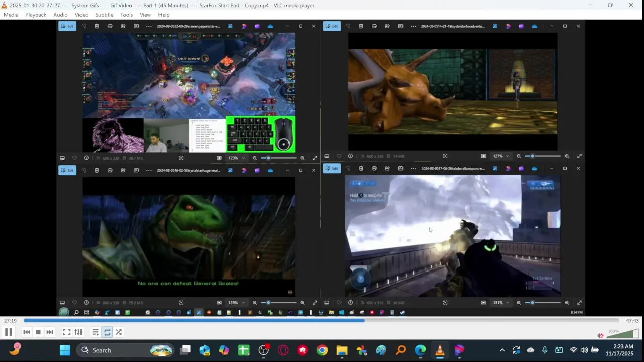Open See more (...) in aramengagealistar window
Screen dimensions: 644x362
[149, 26]
